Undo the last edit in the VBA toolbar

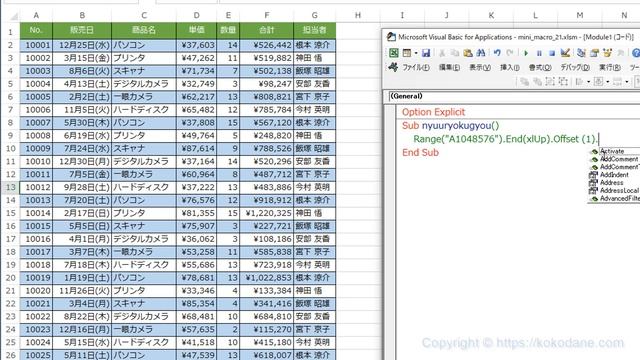[x=497, y=53]
